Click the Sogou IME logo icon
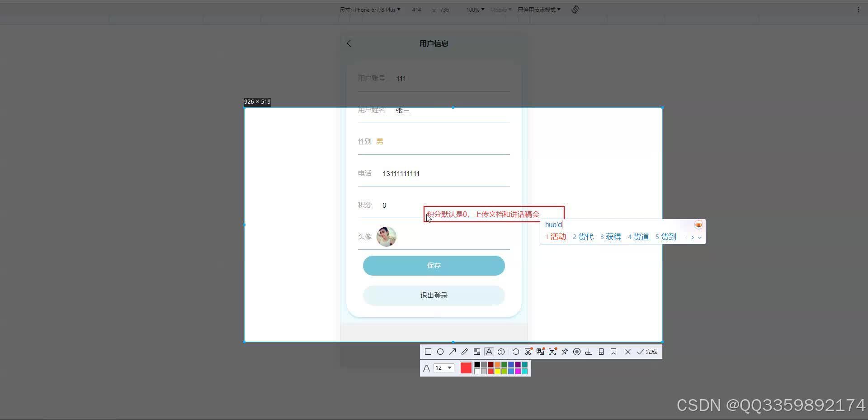The image size is (868, 420). (698, 225)
